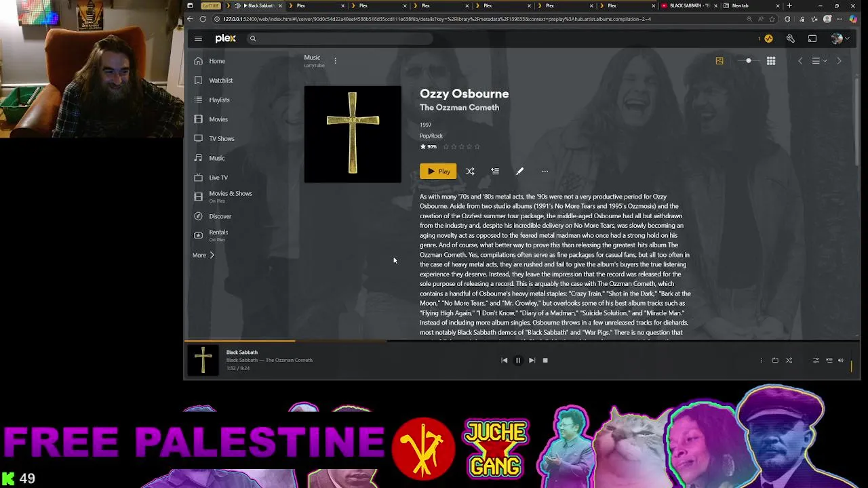Image resolution: width=868 pixels, height=488 pixels.
Task: Switch to grid view icon
Action: tap(771, 61)
